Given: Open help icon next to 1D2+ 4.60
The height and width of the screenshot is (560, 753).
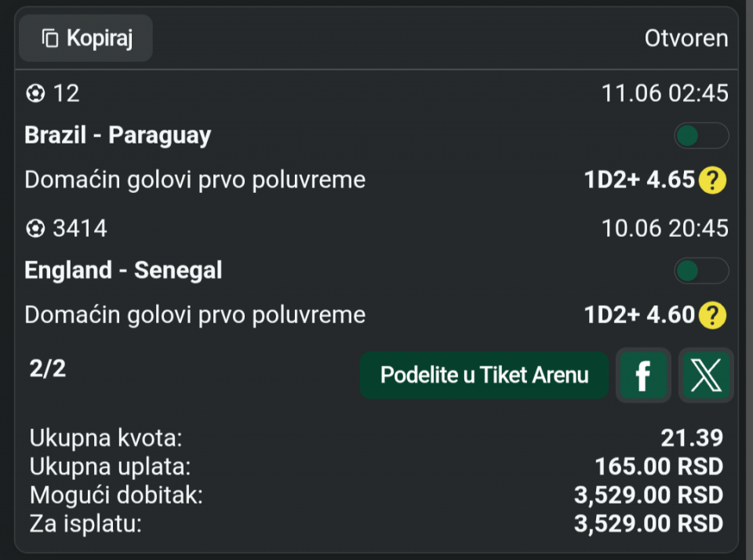Looking at the screenshot, I should click(713, 315).
